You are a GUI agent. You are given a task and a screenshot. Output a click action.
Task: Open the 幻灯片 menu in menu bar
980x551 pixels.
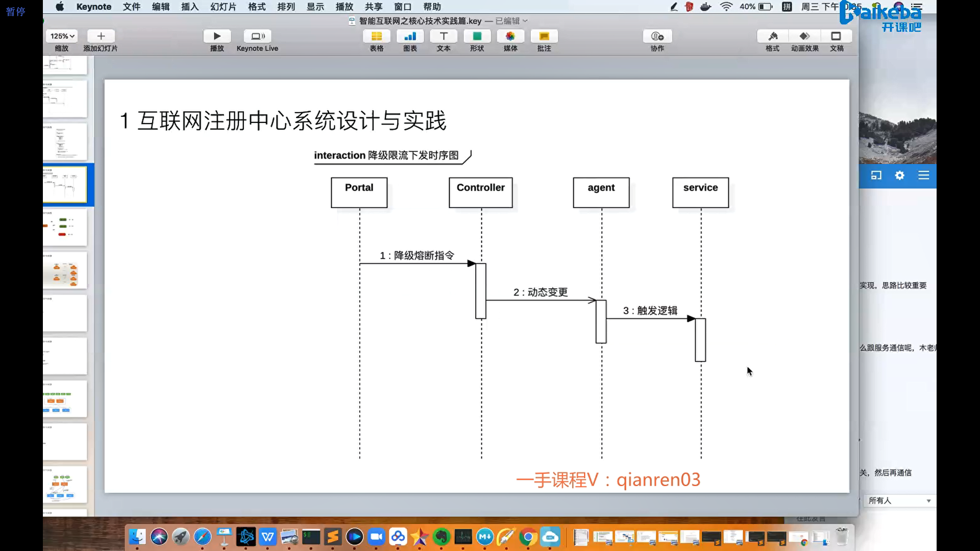223,7
